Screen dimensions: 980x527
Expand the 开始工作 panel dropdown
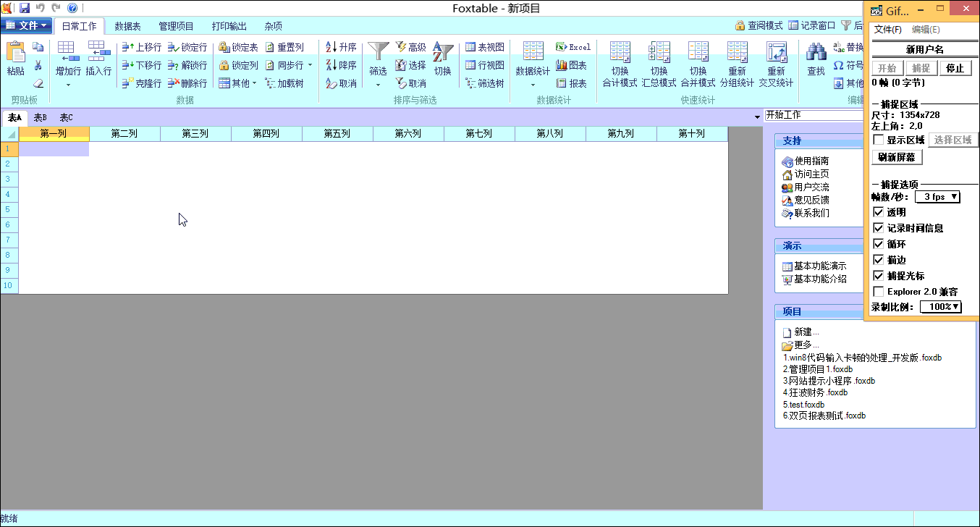click(x=757, y=116)
